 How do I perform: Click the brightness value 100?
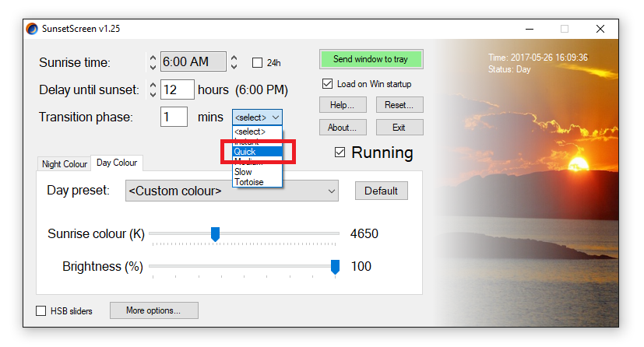(361, 266)
